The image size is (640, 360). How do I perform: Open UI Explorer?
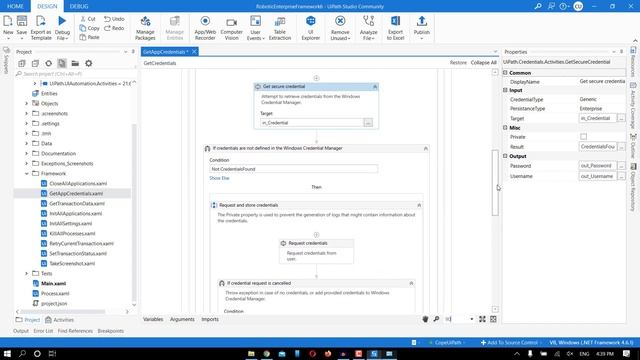(x=311, y=21)
